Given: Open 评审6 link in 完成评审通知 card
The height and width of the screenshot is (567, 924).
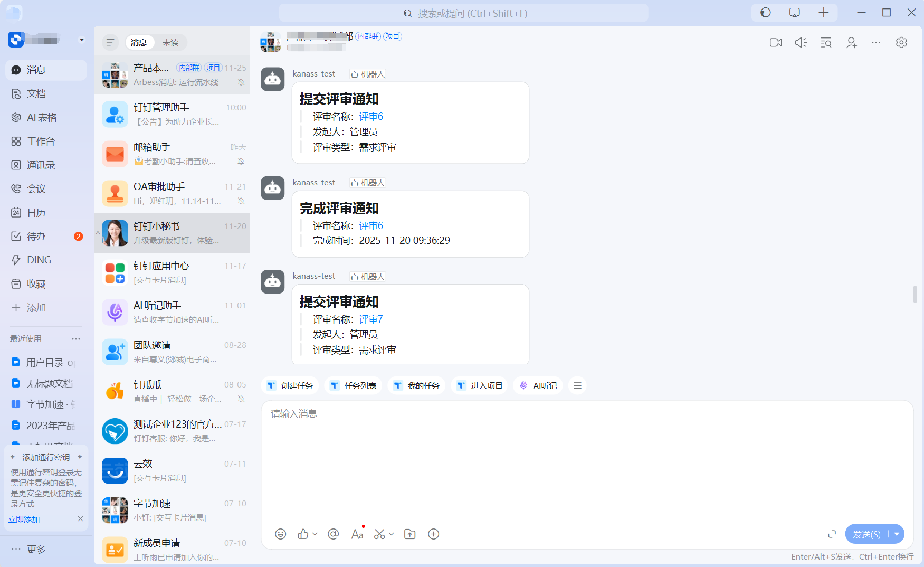Looking at the screenshot, I should [x=371, y=226].
